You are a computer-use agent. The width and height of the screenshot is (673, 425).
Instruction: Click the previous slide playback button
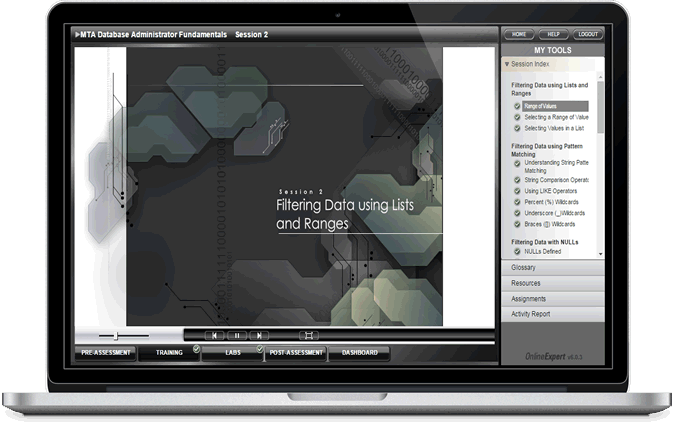[x=215, y=335]
